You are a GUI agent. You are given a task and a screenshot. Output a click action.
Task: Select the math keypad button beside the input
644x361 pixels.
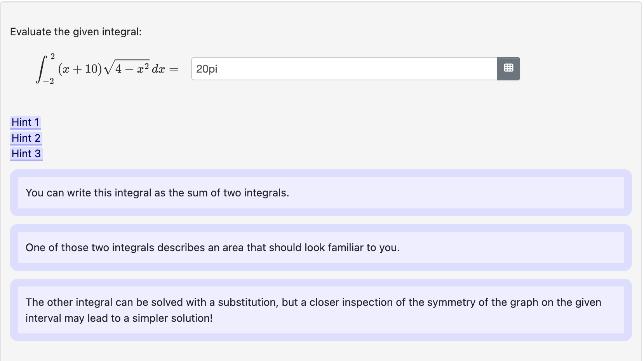click(508, 68)
